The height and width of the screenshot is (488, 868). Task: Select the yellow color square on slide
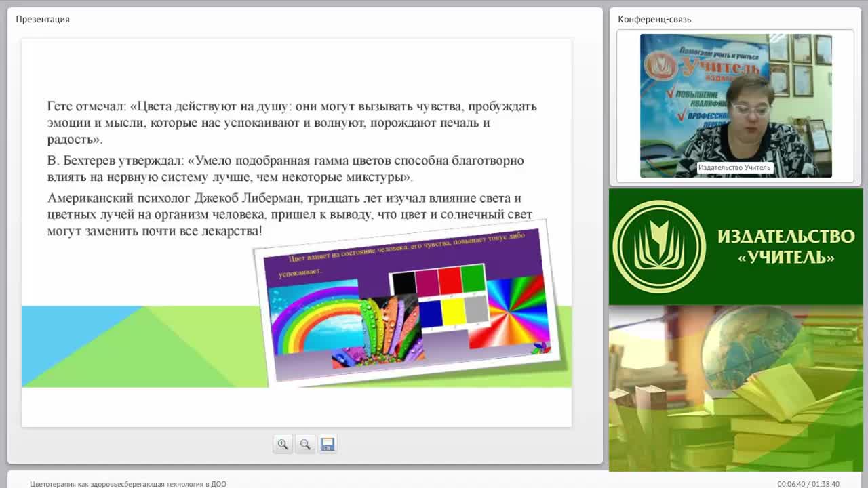click(454, 312)
